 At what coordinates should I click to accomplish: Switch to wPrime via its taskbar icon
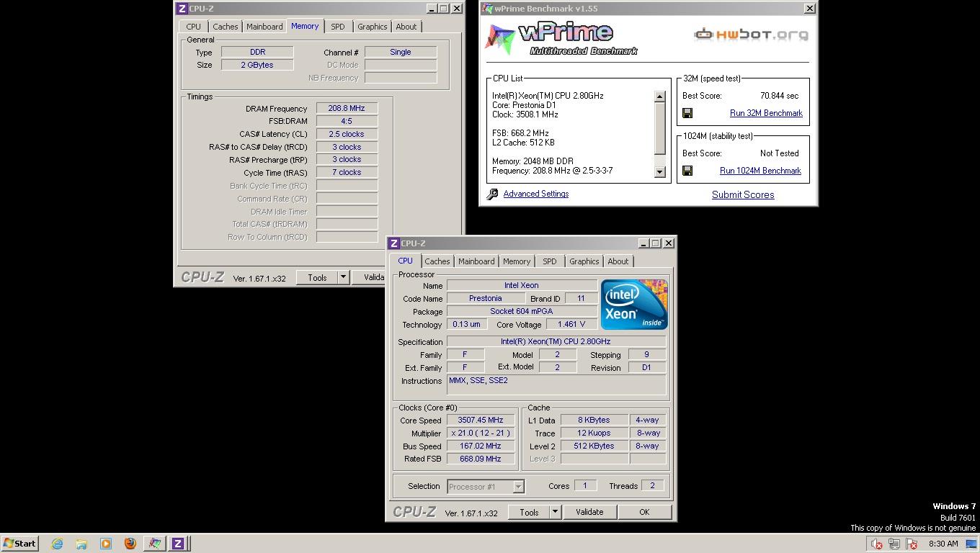pos(155,544)
